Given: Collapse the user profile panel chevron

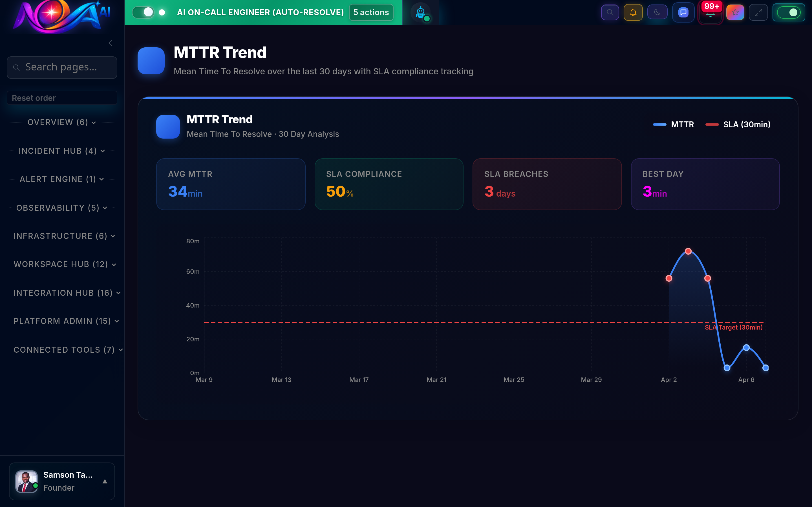Looking at the screenshot, I should coord(105,482).
